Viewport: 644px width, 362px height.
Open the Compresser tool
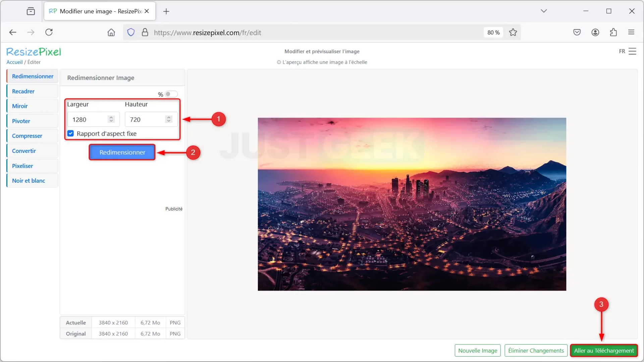point(33,136)
